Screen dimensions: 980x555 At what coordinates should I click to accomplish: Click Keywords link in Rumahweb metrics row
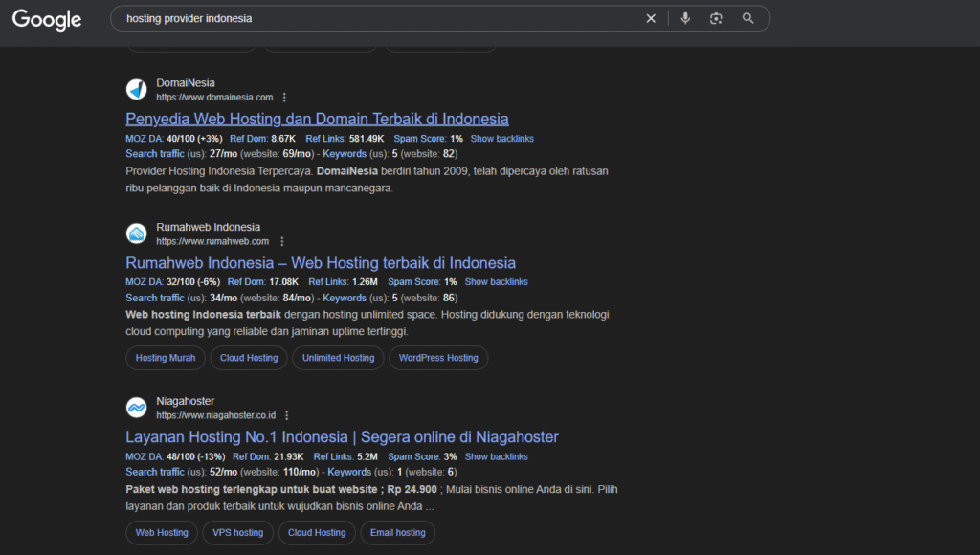345,299
